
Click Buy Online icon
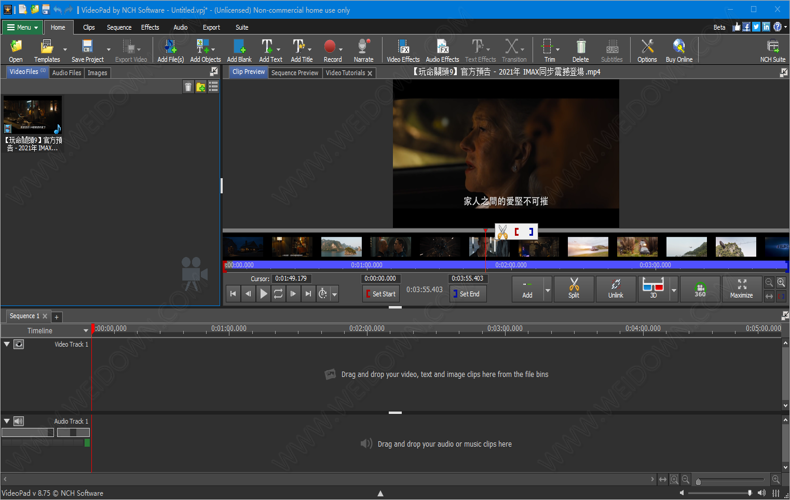(679, 51)
